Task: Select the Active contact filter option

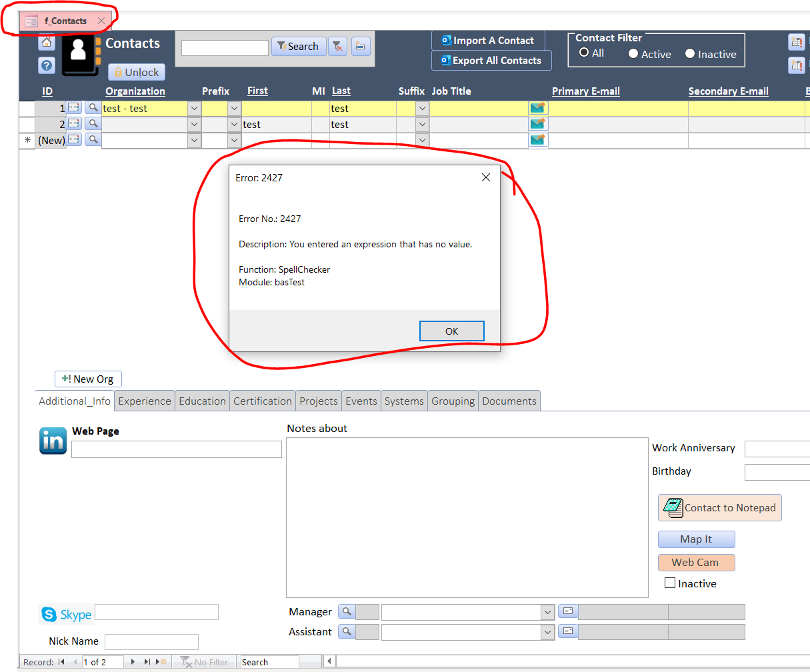Action: coord(633,54)
